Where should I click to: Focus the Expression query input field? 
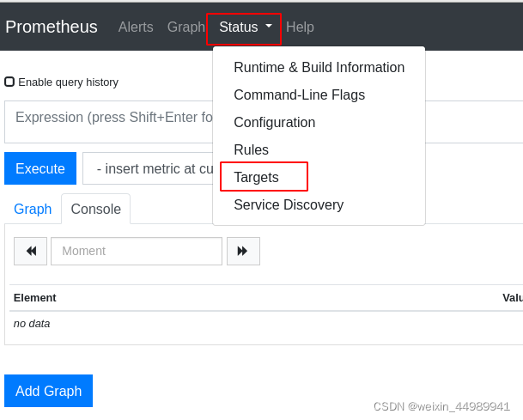point(109,122)
